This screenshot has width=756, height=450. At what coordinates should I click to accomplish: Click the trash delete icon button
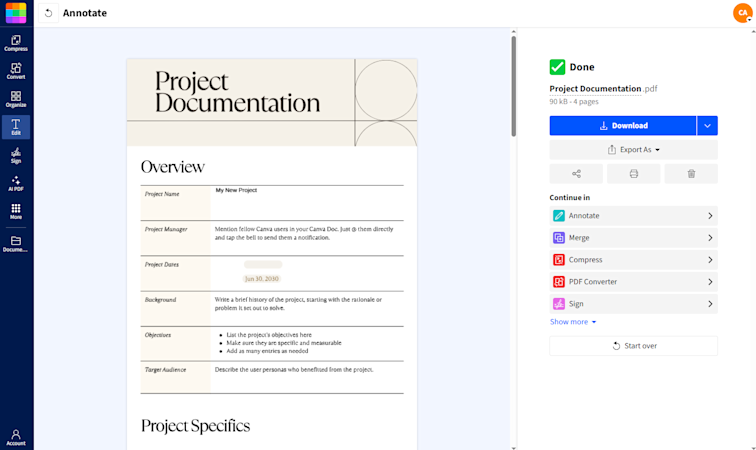(691, 174)
